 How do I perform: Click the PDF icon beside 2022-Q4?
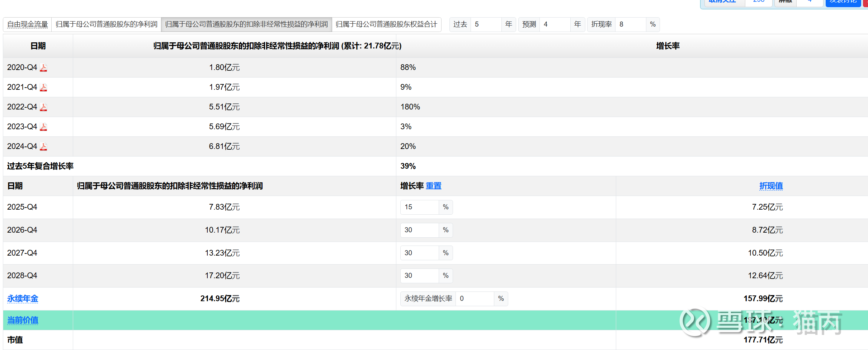[x=43, y=107]
